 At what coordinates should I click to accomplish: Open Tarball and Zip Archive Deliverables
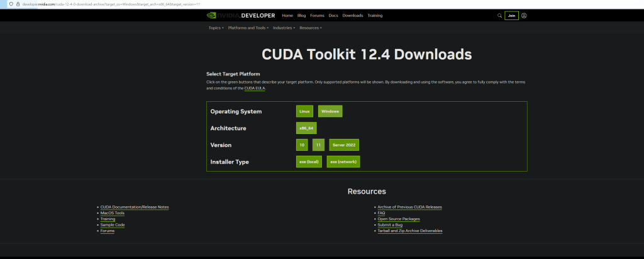(410, 231)
